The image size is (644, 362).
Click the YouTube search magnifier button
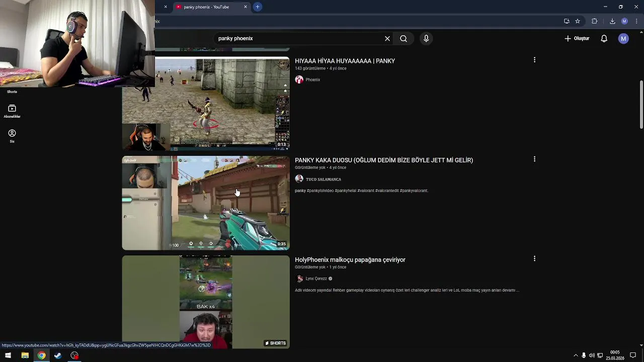(404, 39)
